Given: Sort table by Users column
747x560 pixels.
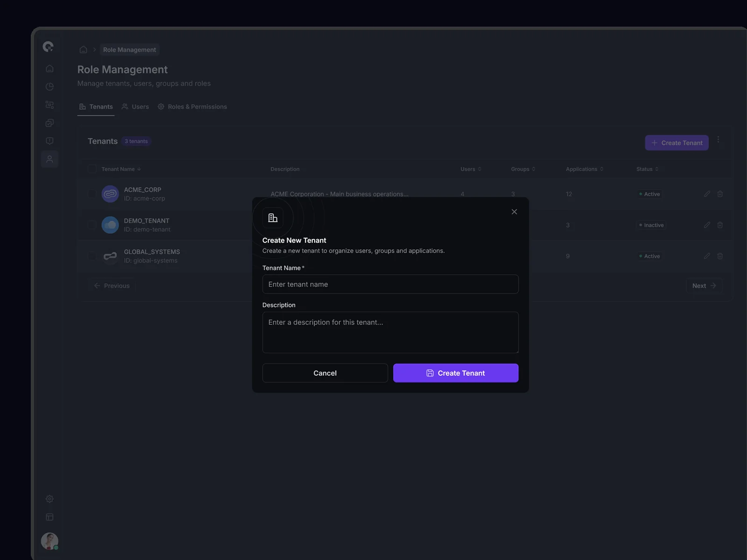Looking at the screenshot, I should click(x=471, y=169).
